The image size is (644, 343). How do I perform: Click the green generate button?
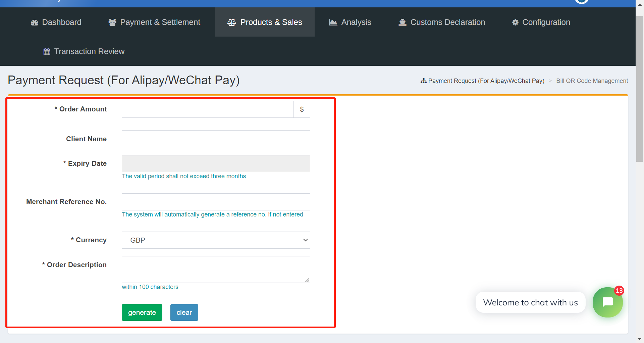click(x=142, y=312)
